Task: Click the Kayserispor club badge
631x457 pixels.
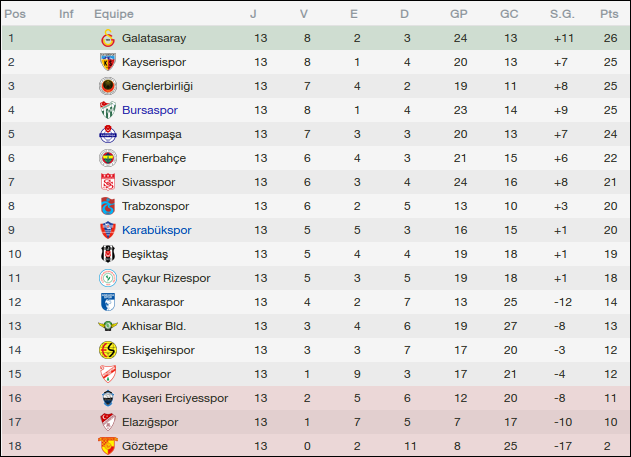Action: [107, 62]
